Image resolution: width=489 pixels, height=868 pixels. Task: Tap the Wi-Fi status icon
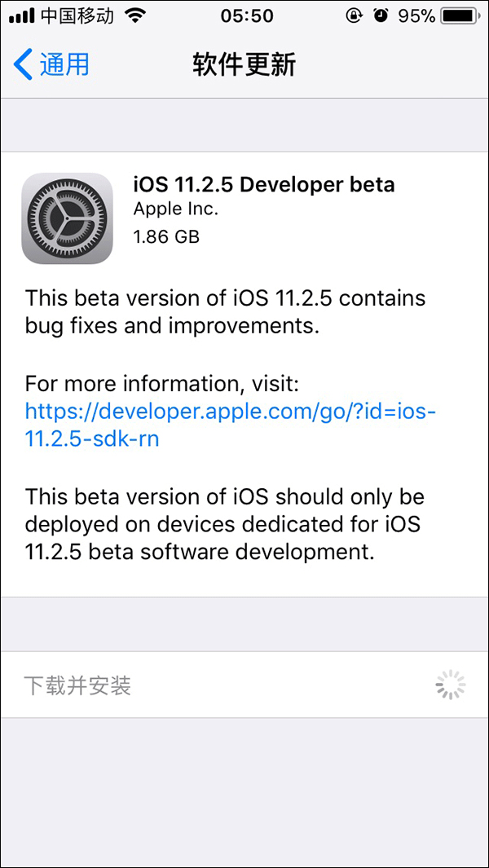point(135,15)
